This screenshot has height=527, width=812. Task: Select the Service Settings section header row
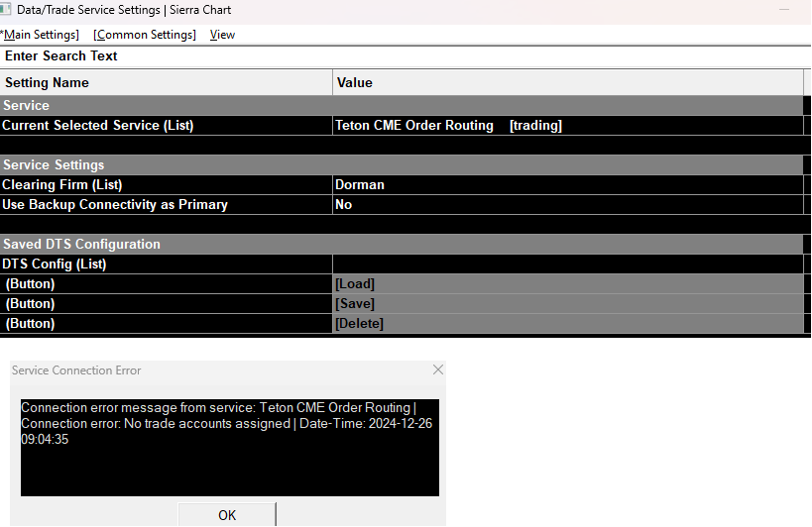tap(402, 165)
